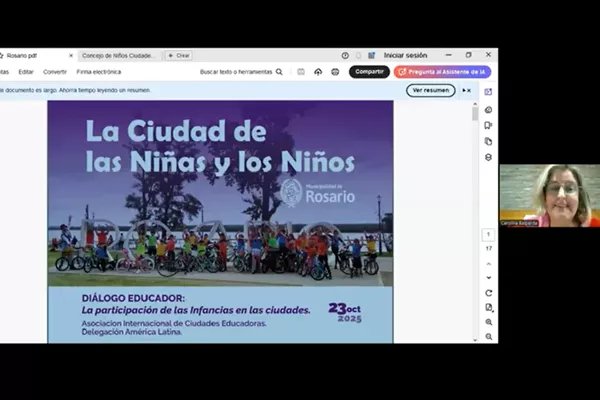Open the comments panel icon

488,110
